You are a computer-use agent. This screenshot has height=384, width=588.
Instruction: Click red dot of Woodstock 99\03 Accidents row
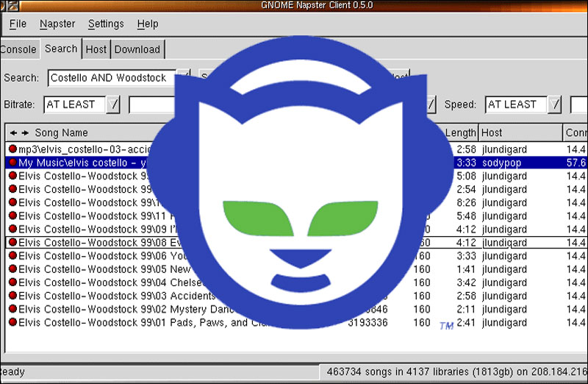(12, 296)
